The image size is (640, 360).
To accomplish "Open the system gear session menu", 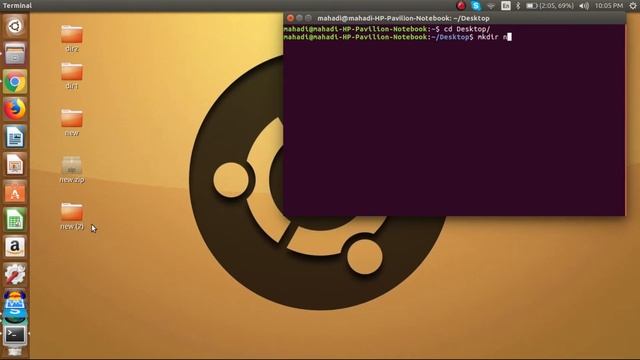I will 633,6.
